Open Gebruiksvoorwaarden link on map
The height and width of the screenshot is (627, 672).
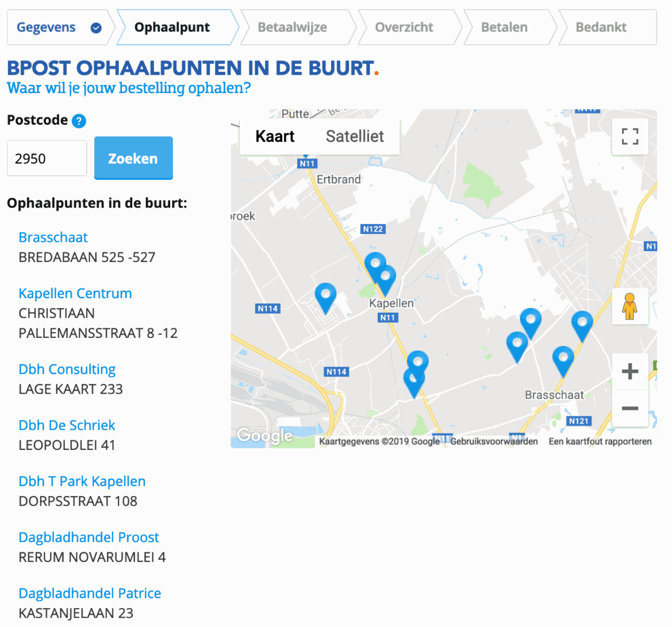click(494, 441)
